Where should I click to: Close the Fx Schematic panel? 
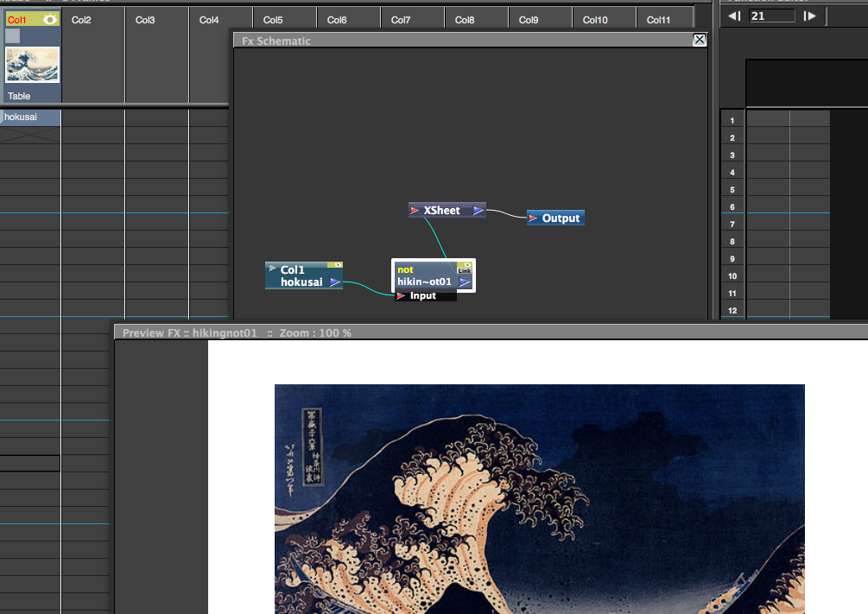[700, 40]
